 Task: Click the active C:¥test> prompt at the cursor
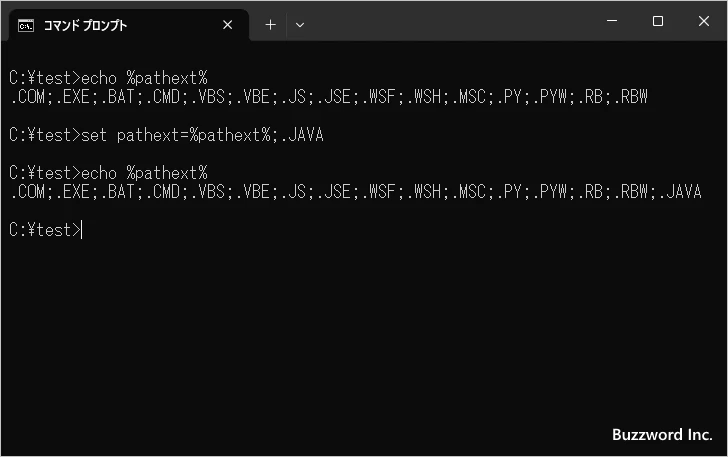[x=45, y=230]
